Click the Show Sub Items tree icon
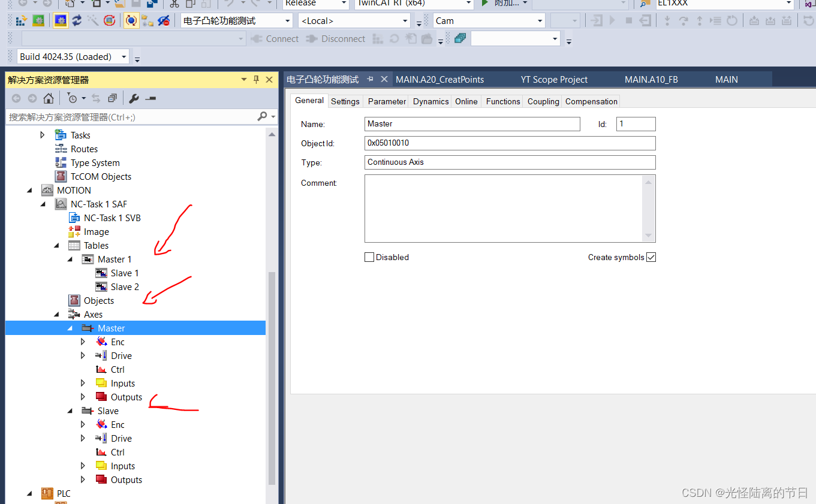 point(147,20)
